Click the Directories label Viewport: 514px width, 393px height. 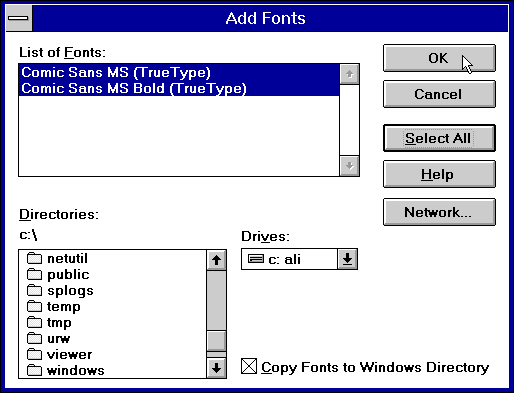pyautogui.click(x=59, y=214)
